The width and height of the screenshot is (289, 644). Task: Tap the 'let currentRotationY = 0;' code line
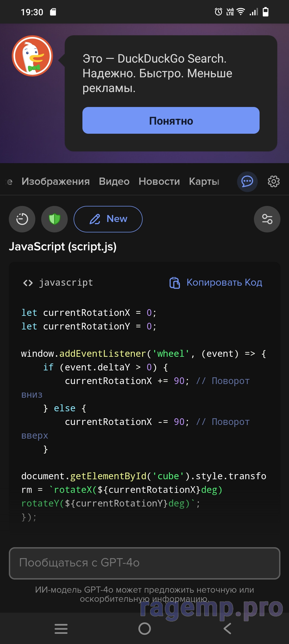point(89,326)
